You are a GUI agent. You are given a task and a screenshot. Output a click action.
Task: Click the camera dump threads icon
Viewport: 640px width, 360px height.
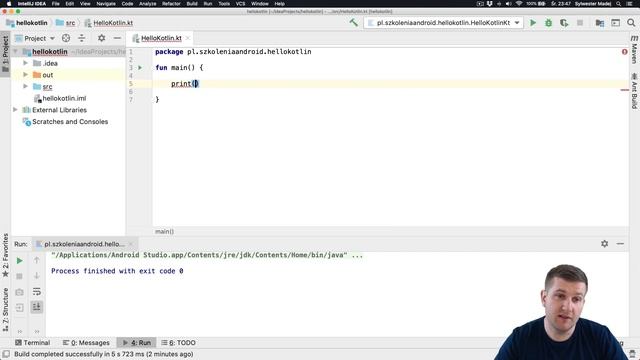19,292
